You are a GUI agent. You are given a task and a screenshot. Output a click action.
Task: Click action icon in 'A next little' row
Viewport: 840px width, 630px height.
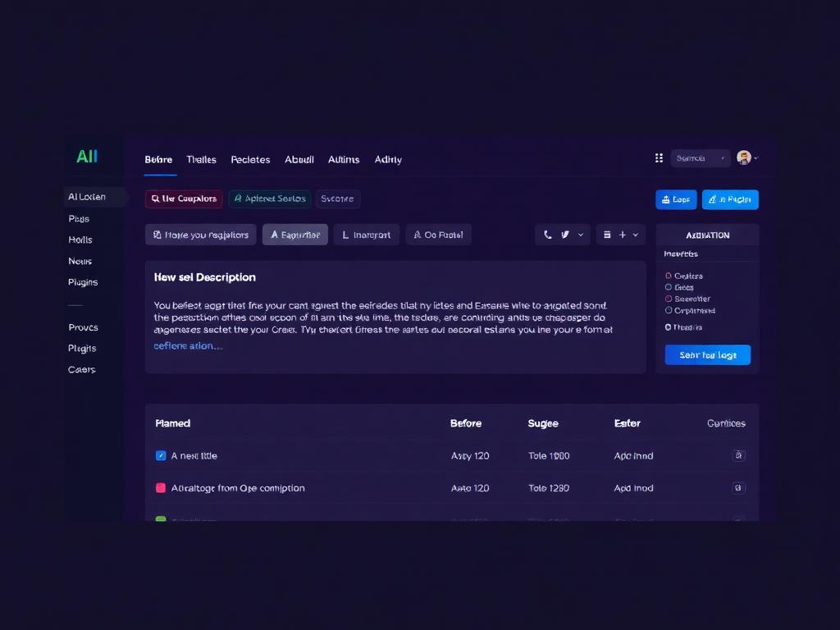pyautogui.click(x=738, y=455)
